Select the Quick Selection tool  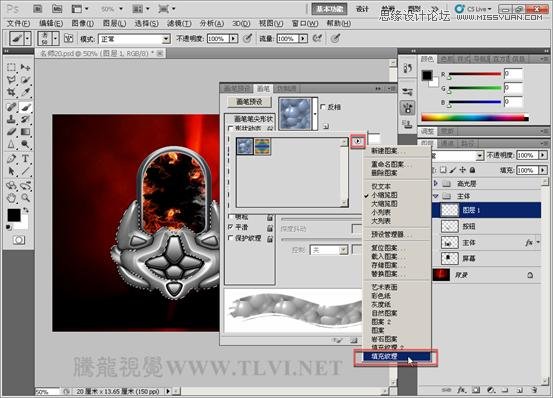(x=25, y=80)
